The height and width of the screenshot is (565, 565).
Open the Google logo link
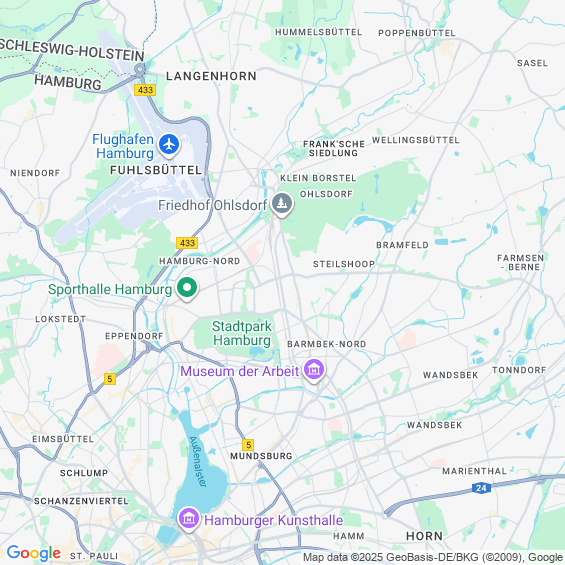(x=34, y=553)
